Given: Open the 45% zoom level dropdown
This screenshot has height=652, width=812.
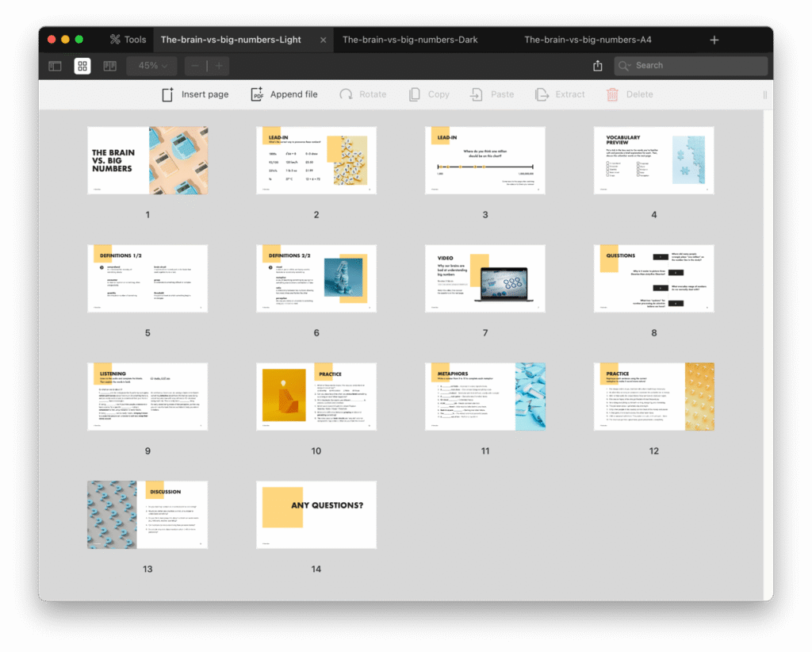Looking at the screenshot, I should point(153,66).
